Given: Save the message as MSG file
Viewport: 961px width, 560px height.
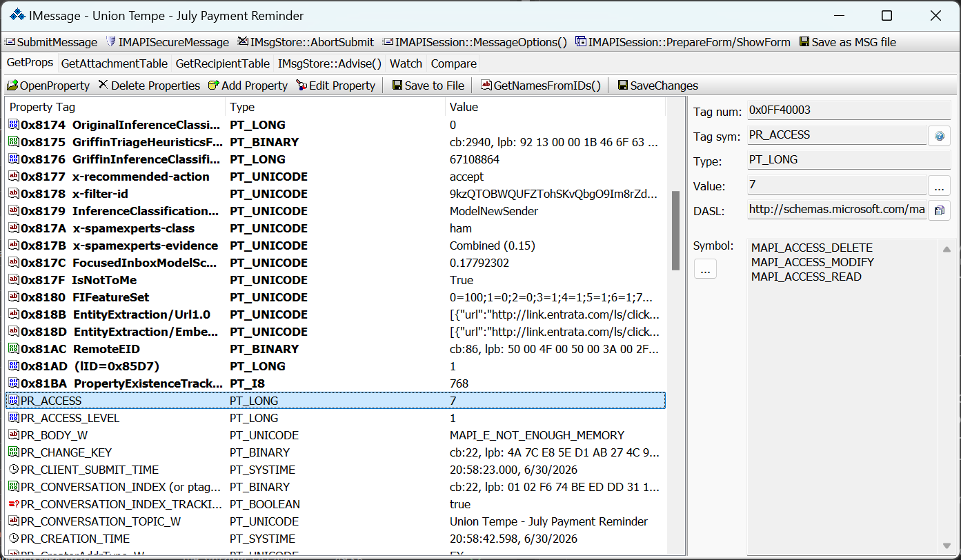Looking at the screenshot, I should 848,42.
